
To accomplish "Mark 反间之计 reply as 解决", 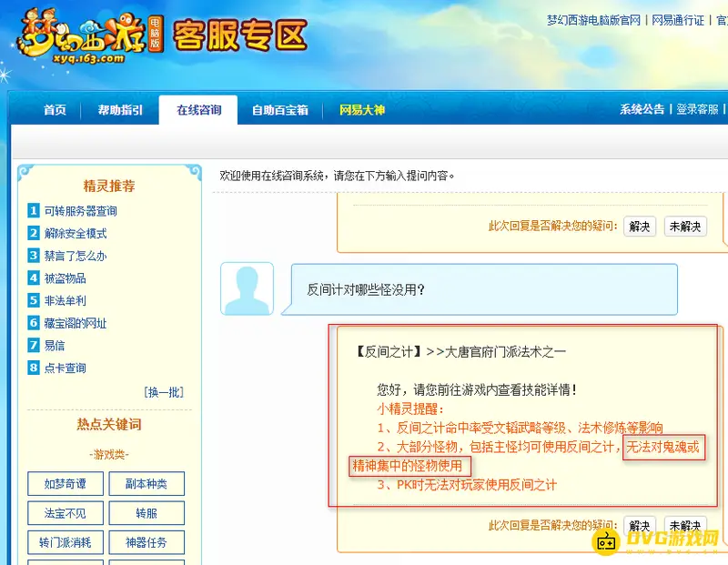I will tap(640, 526).
